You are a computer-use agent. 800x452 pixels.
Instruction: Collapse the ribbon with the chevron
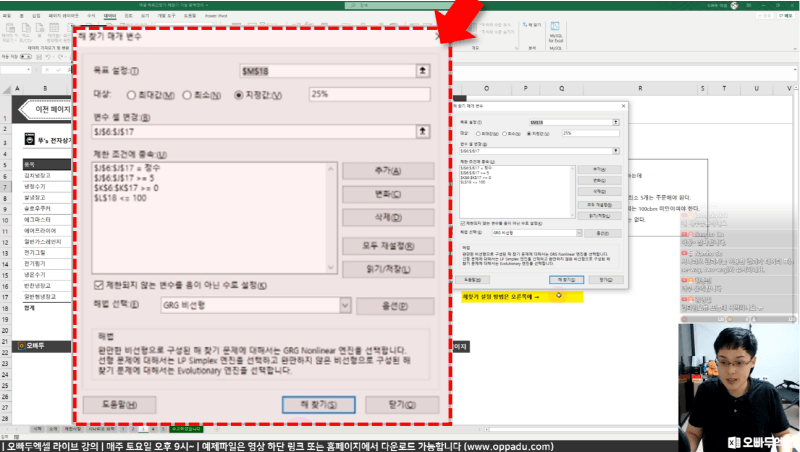795,48
